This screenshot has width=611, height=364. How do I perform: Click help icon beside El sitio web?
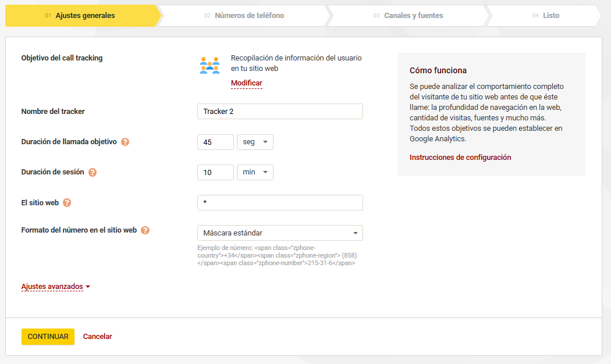[x=67, y=203]
